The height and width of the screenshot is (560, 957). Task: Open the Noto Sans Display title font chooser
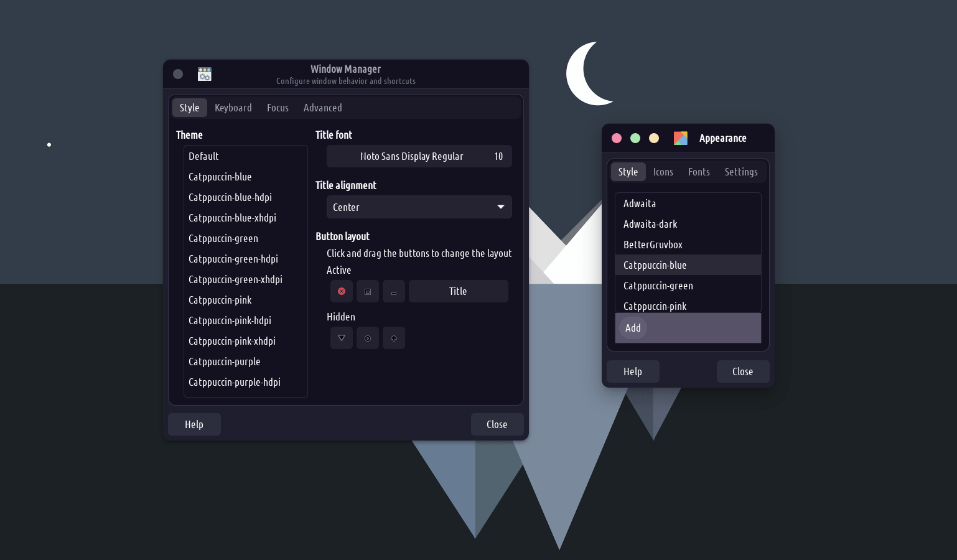(x=419, y=156)
